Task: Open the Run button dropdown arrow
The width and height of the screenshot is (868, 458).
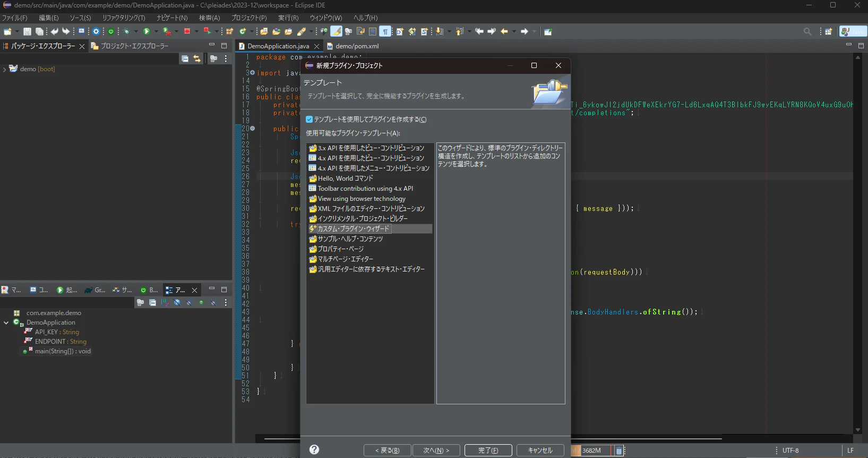Action: pyautogui.click(x=156, y=32)
